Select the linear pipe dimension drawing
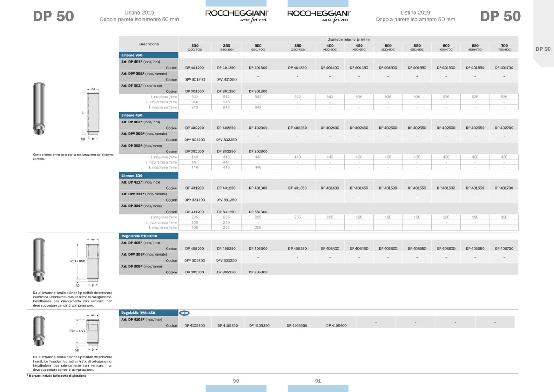The image size is (554, 392). click(x=91, y=114)
